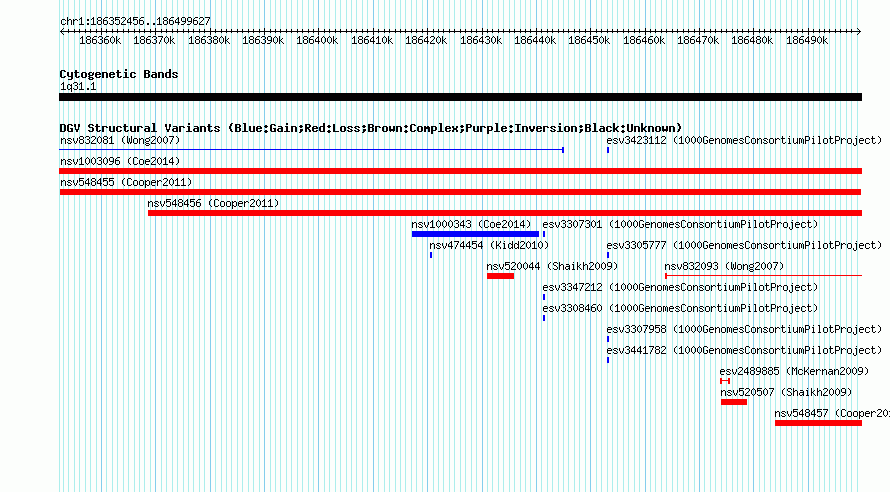Open nsv520044 (Shaikh2009) variant label

pyautogui.click(x=552, y=266)
